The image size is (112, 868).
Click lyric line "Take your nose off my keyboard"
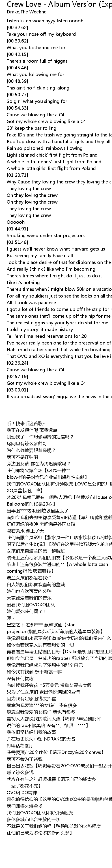point(41,34)
